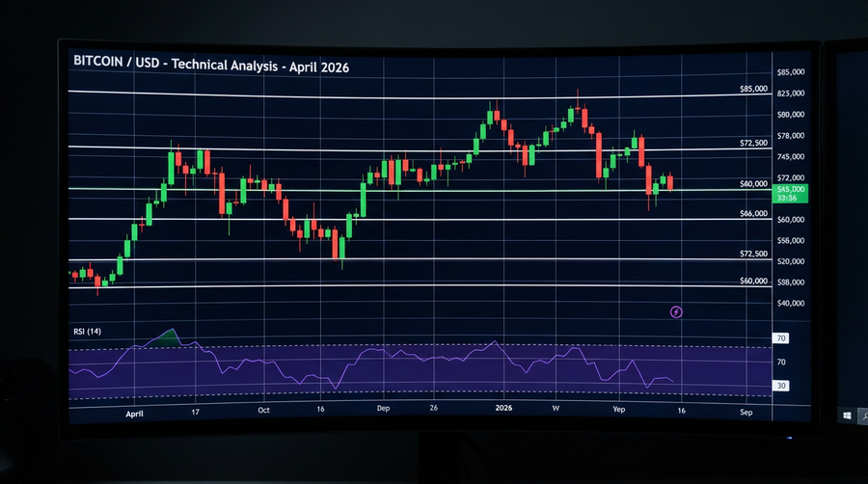Click '17' on the time axis
Screen dimensions: 868x484
pyautogui.click(x=196, y=412)
